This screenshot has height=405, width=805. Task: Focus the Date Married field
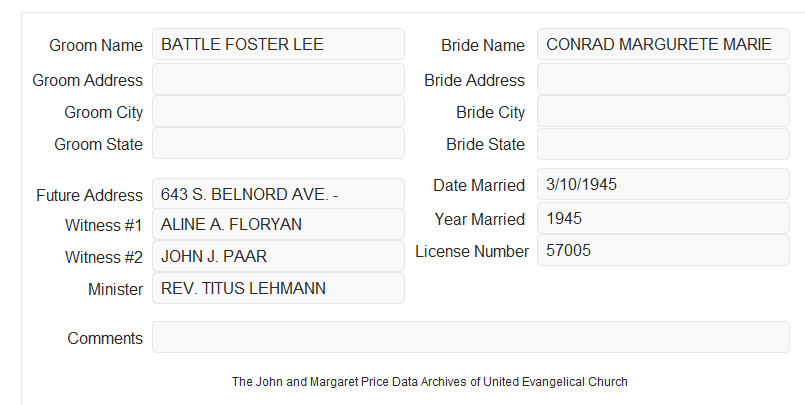point(663,184)
